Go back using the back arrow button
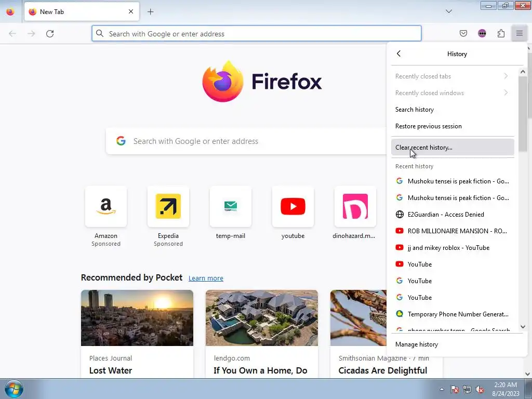The width and height of the screenshot is (532, 399). pos(12,34)
